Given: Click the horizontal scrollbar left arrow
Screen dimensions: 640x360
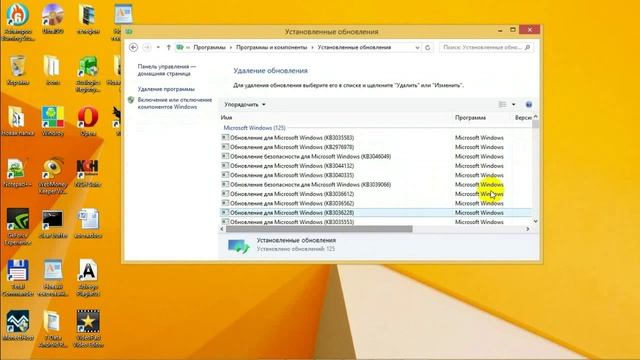Looking at the screenshot, I should [x=222, y=229].
